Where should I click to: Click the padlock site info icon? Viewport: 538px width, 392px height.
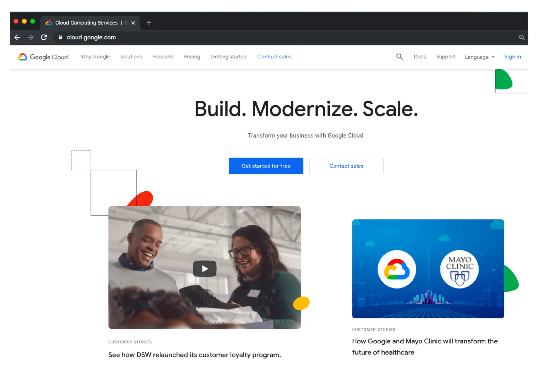pos(60,37)
